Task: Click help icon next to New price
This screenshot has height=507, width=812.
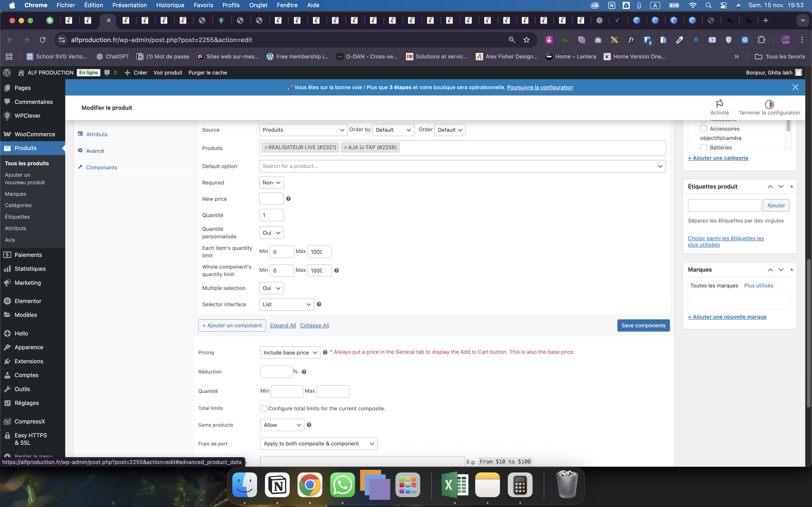Action: [288, 199]
